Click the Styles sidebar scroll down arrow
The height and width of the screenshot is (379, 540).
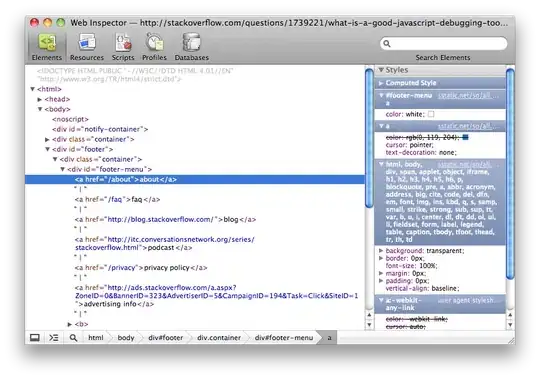point(510,325)
